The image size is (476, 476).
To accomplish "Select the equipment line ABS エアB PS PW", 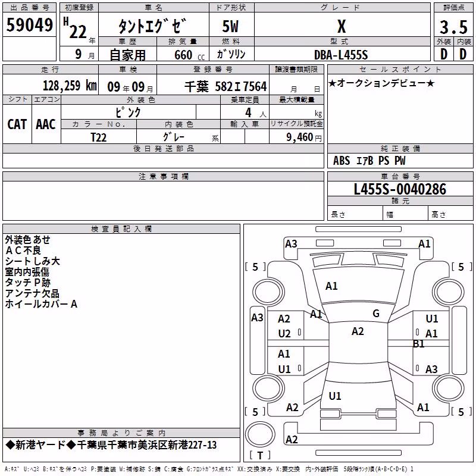I will pyautogui.click(x=369, y=161).
